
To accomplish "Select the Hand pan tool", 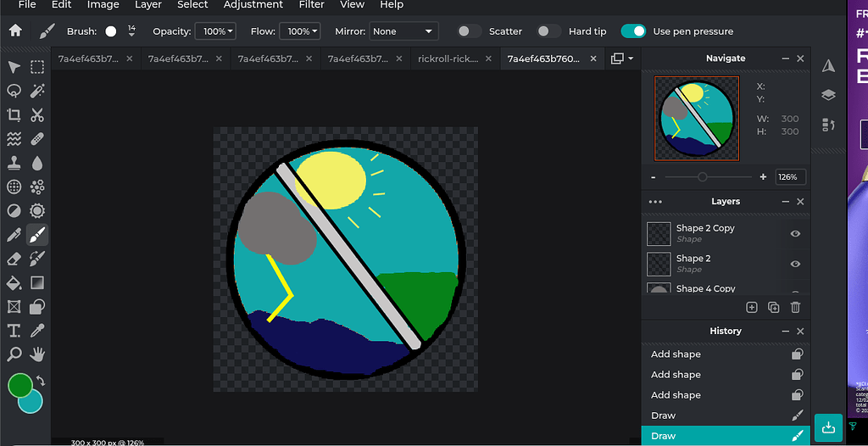I will (x=37, y=354).
